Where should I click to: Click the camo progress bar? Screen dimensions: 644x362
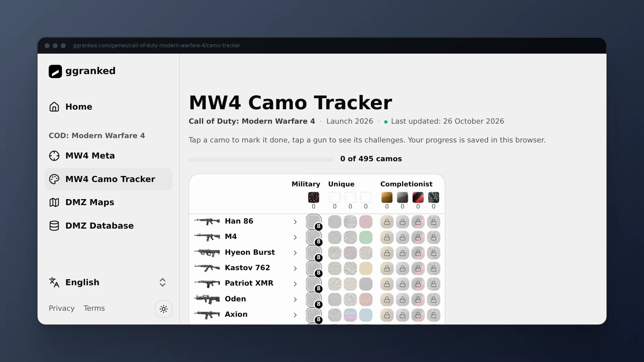click(x=261, y=160)
